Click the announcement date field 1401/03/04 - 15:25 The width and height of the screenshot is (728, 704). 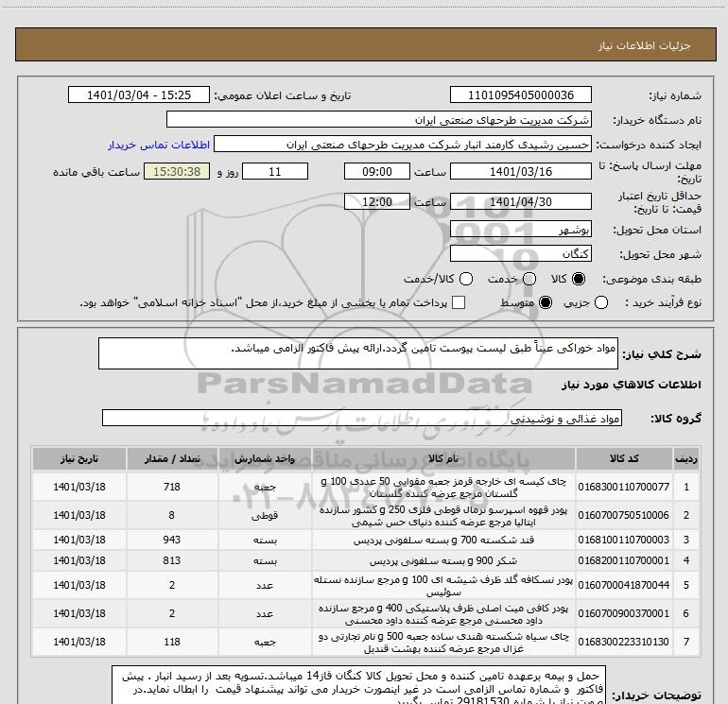point(139,95)
